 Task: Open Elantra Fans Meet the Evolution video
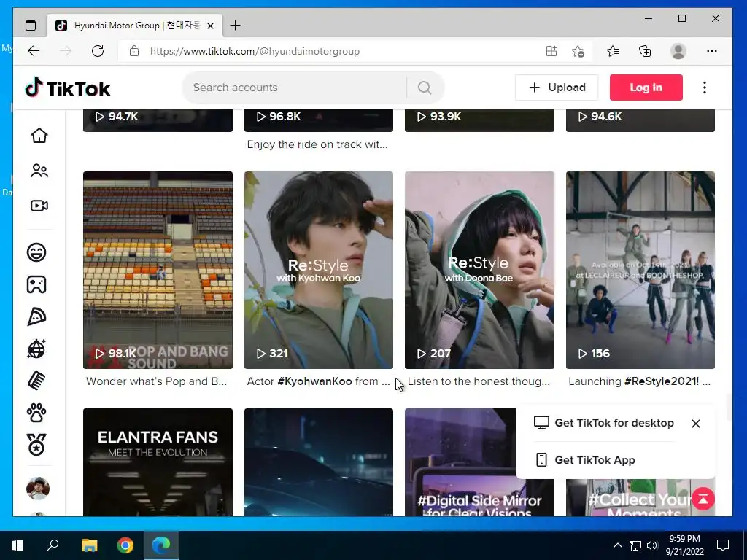point(158,462)
